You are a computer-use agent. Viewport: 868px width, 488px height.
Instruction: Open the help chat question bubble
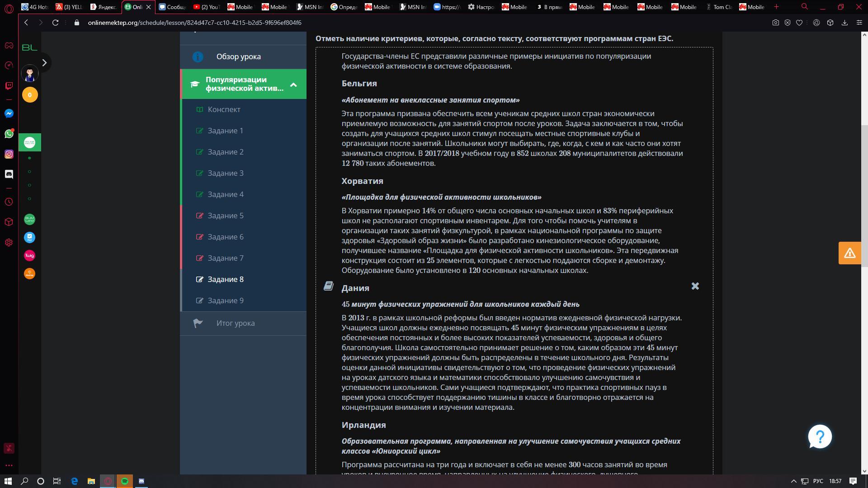(x=820, y=436)
